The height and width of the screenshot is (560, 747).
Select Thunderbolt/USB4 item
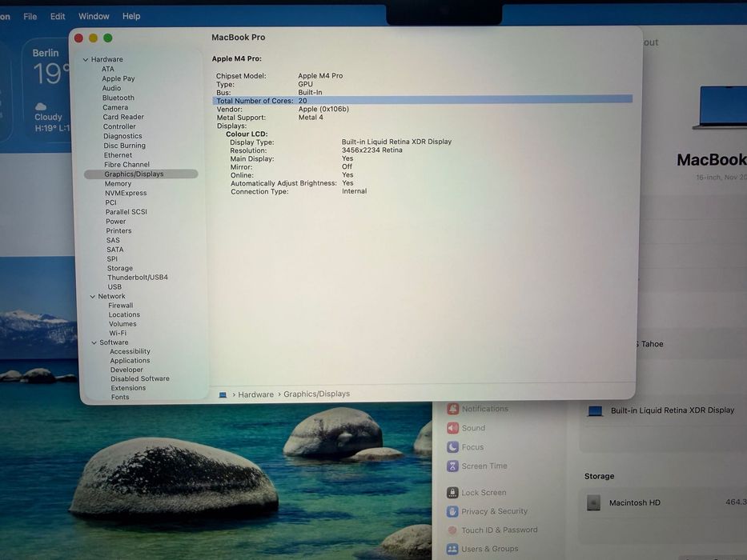click(137, 277)
